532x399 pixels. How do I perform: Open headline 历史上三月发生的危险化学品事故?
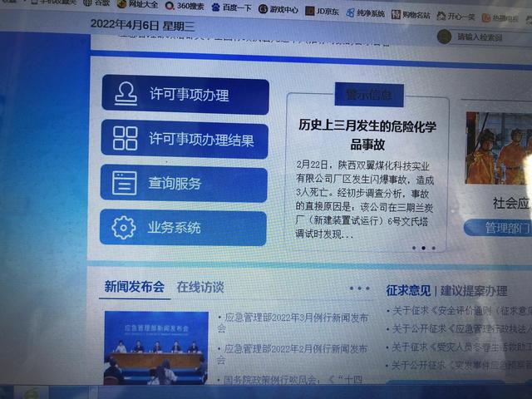coord(367,135)
